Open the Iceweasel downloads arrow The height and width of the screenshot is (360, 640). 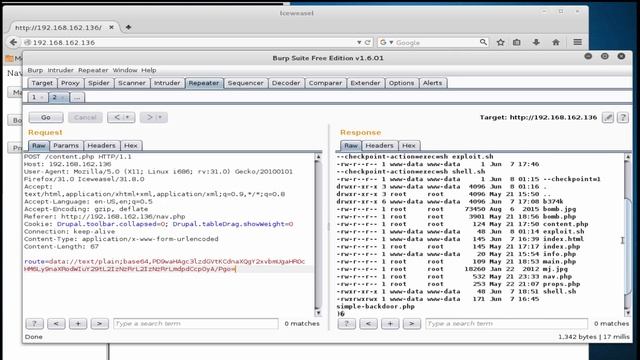click(536, 42)
